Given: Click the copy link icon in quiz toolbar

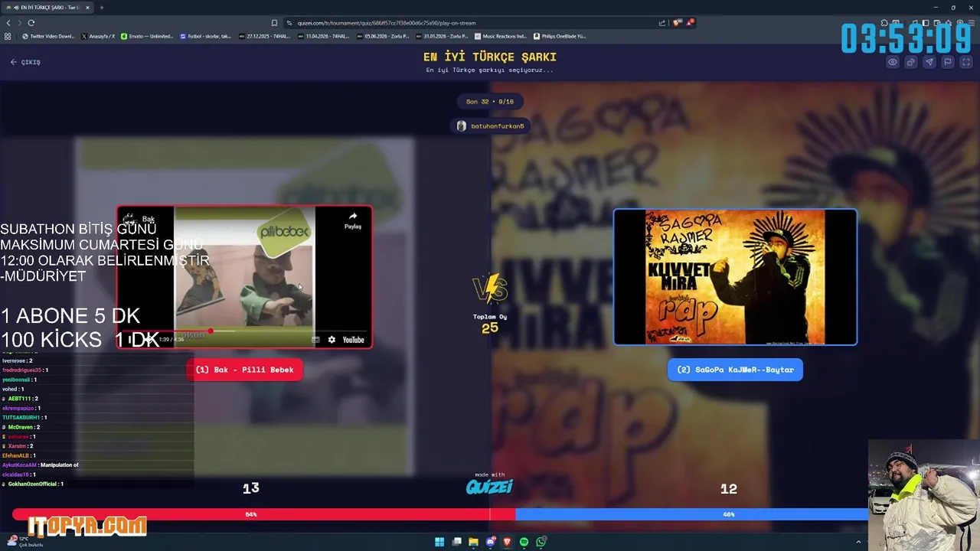Looking at the screenshot, I should [x=911, y=62].
